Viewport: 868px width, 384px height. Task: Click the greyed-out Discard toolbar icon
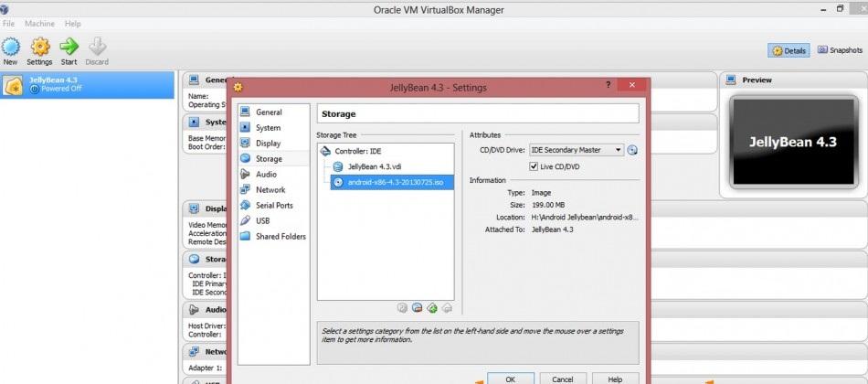97,51
